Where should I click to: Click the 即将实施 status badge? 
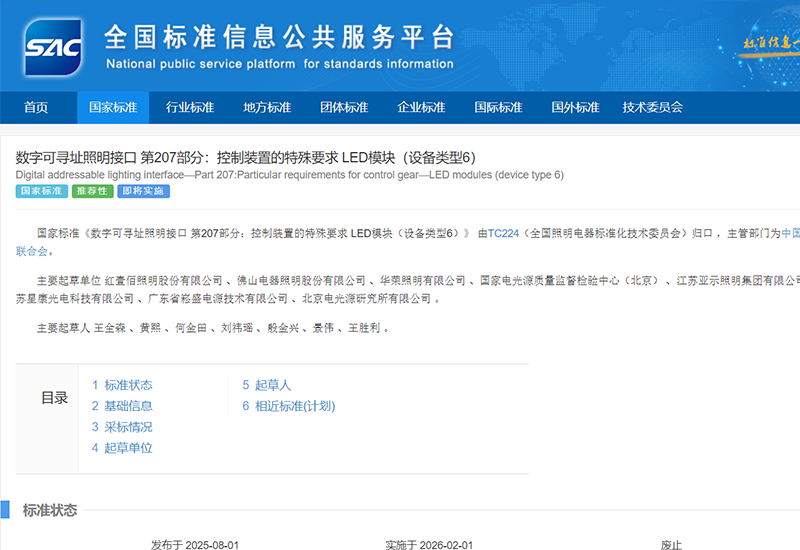tap(143, 191)
